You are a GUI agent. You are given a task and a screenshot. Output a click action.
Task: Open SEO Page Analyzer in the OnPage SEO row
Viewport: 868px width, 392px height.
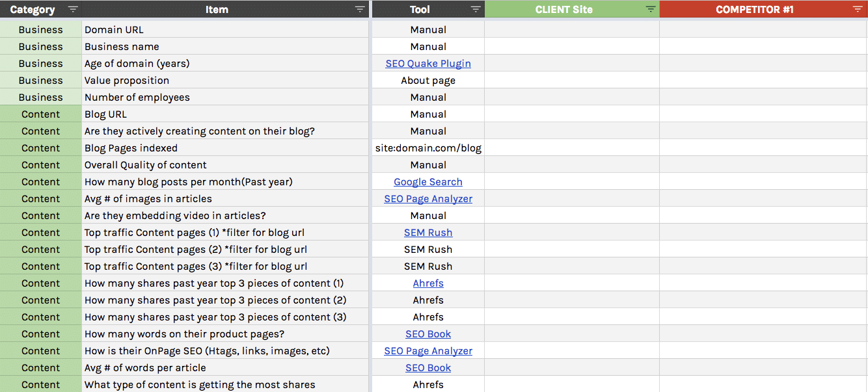pyautogui.click(x=427, y=350)
